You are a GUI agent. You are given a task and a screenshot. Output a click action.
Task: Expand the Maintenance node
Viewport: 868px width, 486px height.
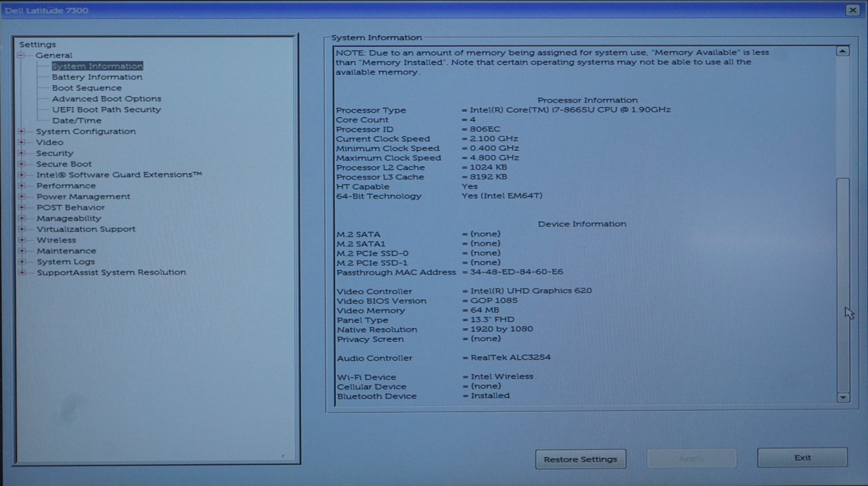(x=21, y=251)
